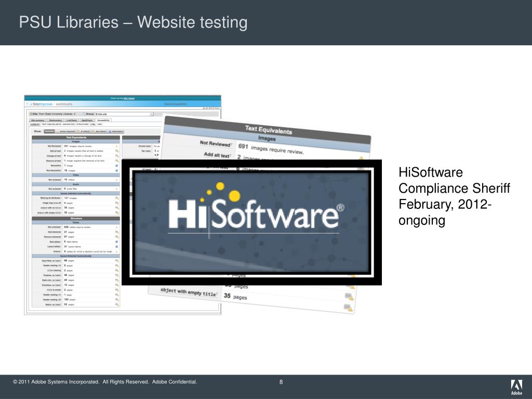Screen dimensions: 532x399
Task: Follow the link in the top teal banner
Action: [129, 98]
